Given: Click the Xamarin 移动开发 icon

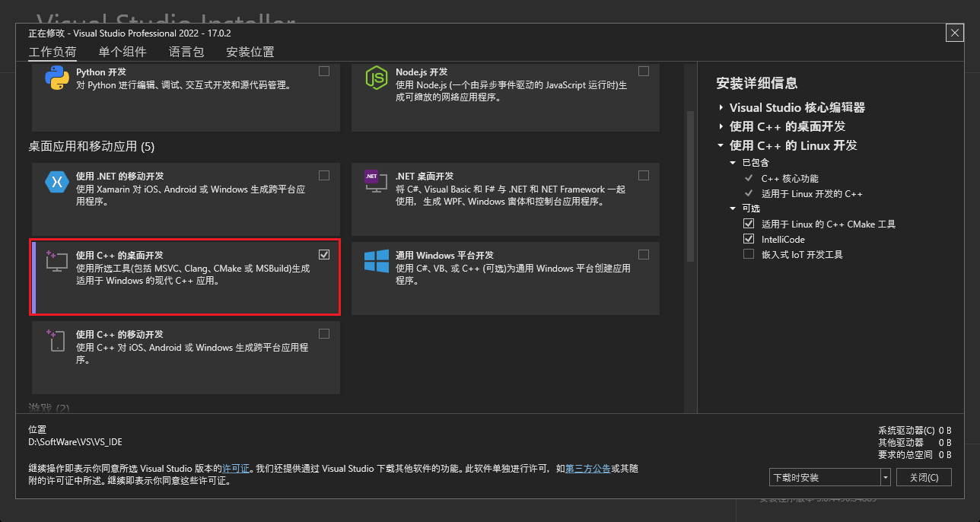Looking at the screenshot, I should click(x=57, y=182).
